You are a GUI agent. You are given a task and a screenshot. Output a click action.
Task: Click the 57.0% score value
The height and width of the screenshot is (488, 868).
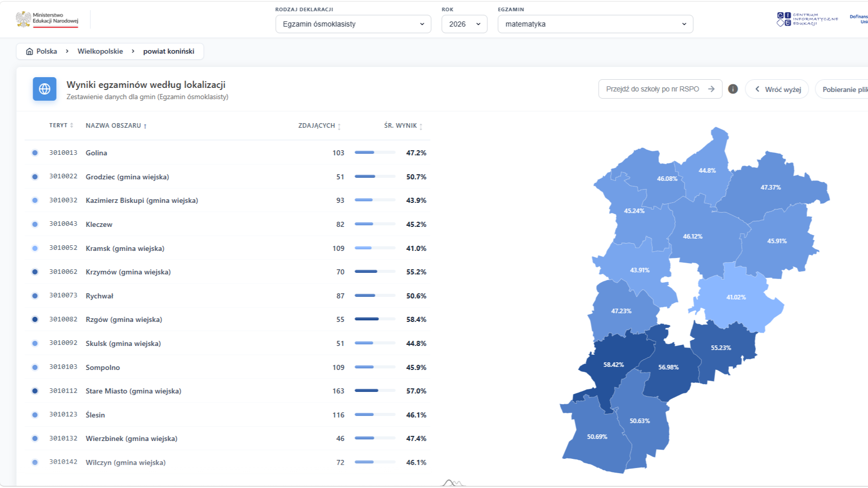[x=416, y=391]
